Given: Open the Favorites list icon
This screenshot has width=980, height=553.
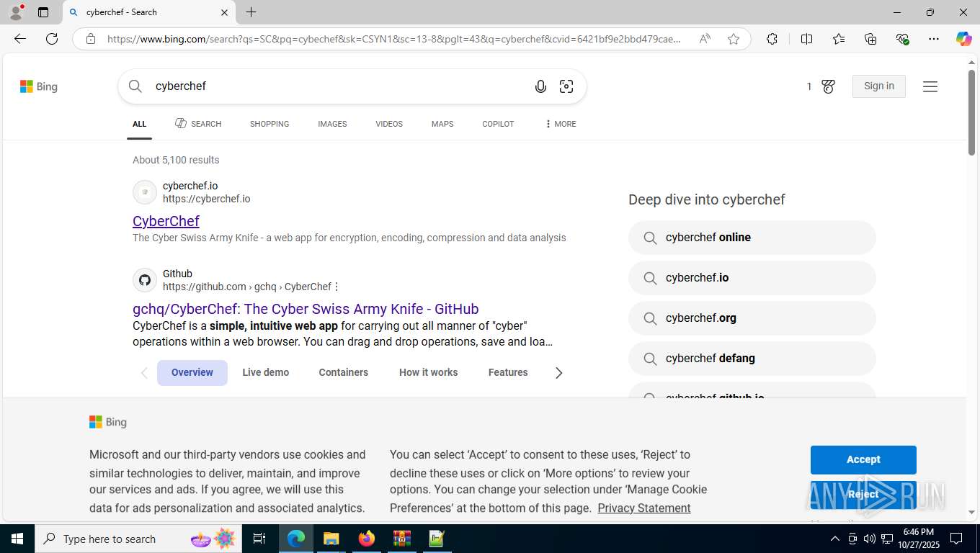Looking at the screenshot, I should coord(839,39).
